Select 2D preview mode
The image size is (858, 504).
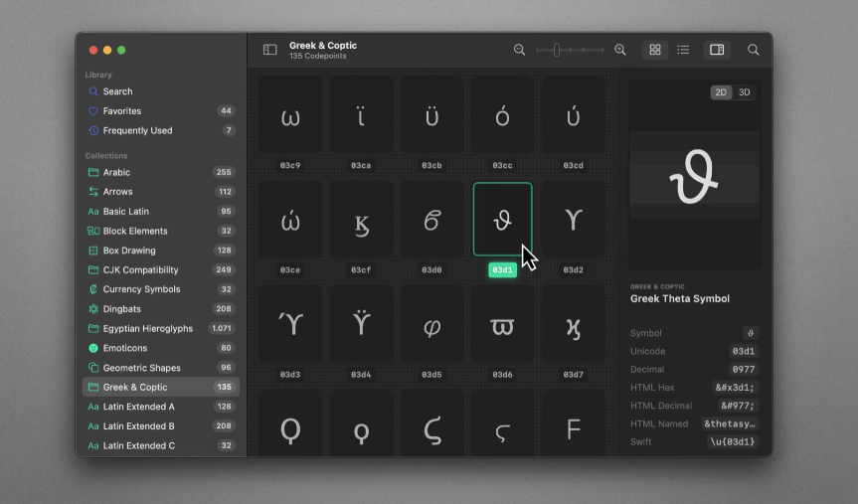(x=721, y=92)
